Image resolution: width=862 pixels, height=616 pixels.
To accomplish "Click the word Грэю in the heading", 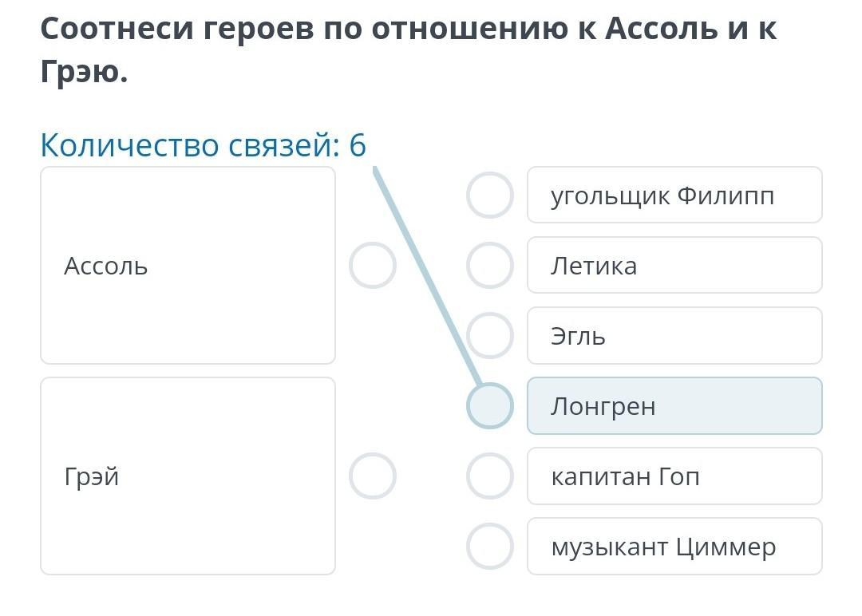I will [84, 72].
